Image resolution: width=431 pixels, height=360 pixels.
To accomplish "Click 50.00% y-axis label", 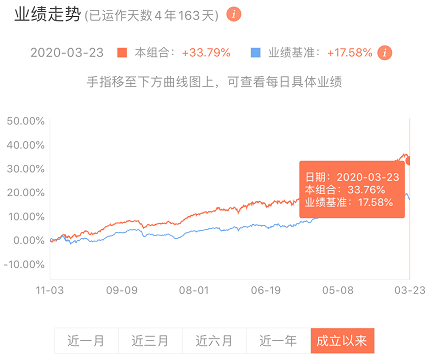I will pyautogui.click(x=26, y=121).
